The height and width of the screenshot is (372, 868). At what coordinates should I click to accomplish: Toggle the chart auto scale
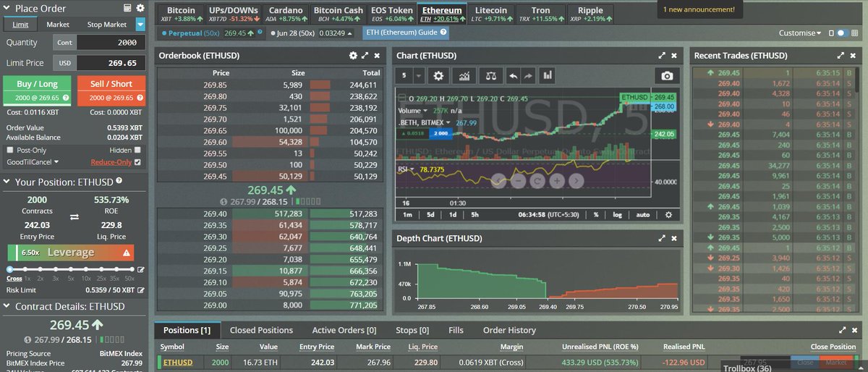(x=643, y=215)
